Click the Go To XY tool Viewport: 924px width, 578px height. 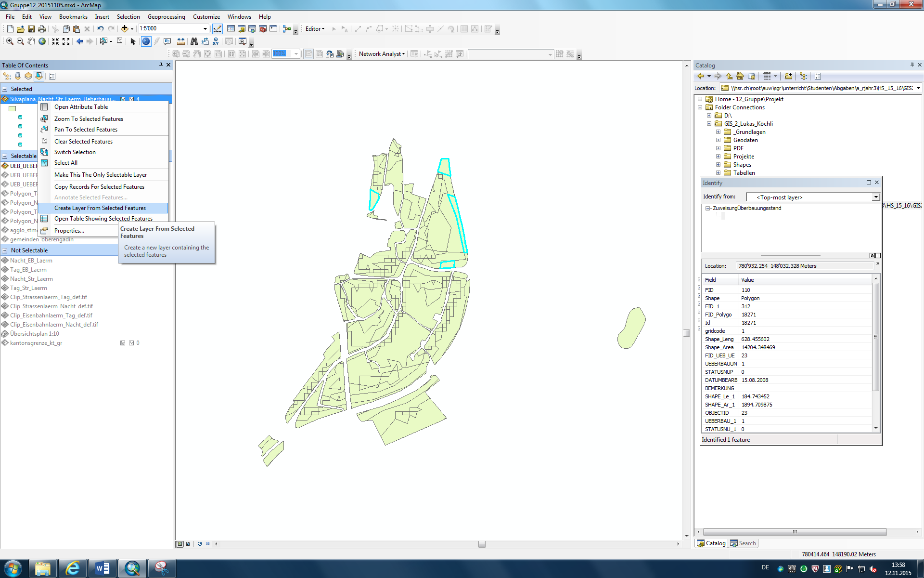[x=216, y=41]
